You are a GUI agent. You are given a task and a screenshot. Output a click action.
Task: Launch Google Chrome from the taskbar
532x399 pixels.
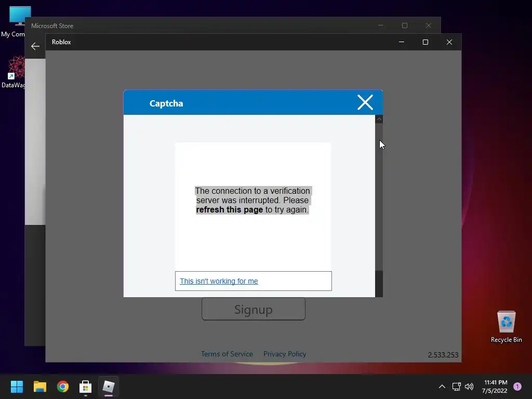63,387
